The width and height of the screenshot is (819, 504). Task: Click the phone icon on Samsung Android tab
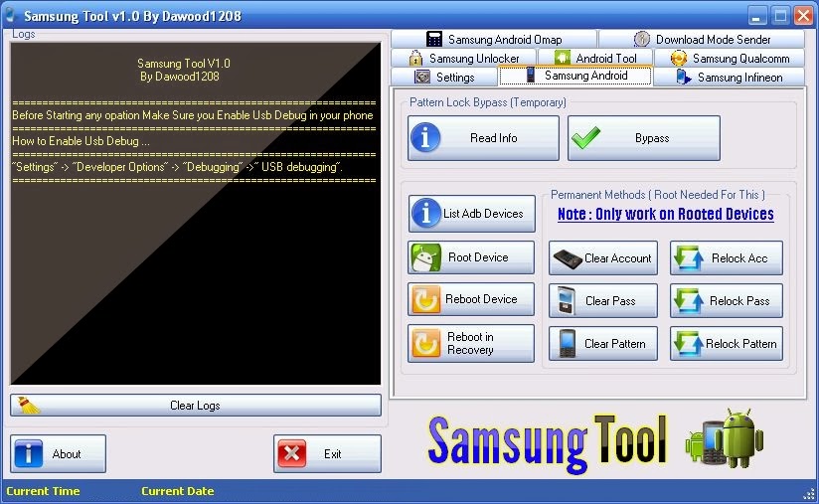point(531,75)
